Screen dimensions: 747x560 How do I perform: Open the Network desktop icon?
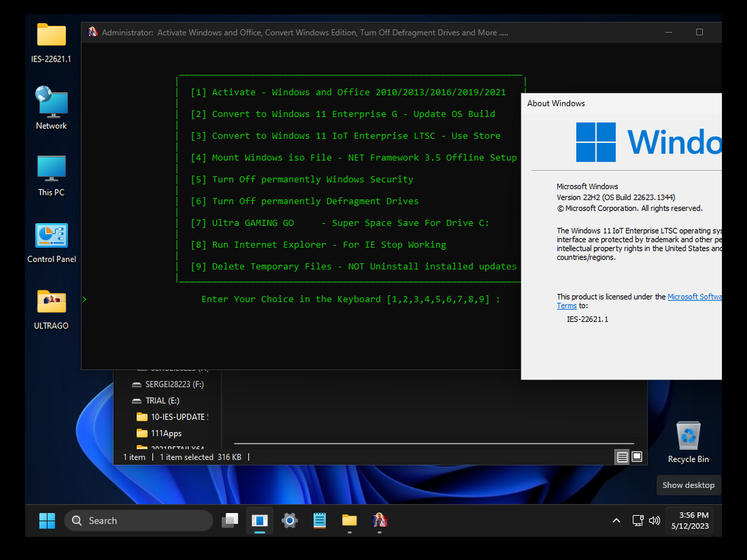(51, 108)
